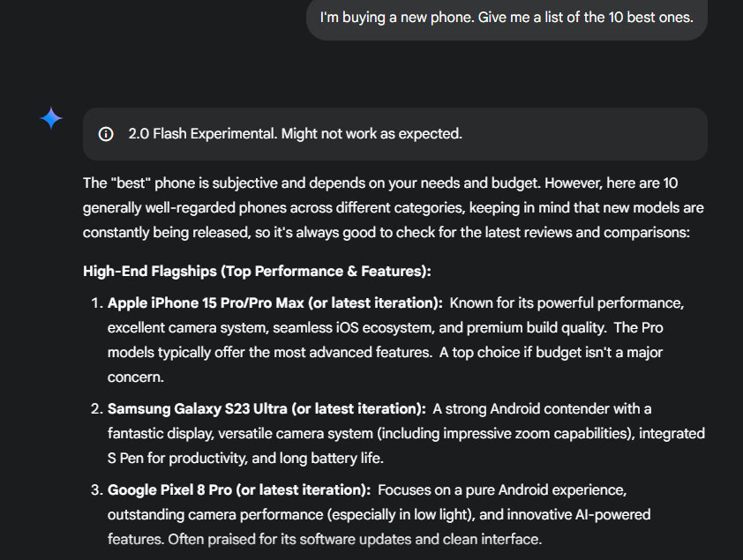The height and width of the screenshot is (560, 743).
Task: Click the blue Gemini sparkle icon
Action: click(51, 118)
